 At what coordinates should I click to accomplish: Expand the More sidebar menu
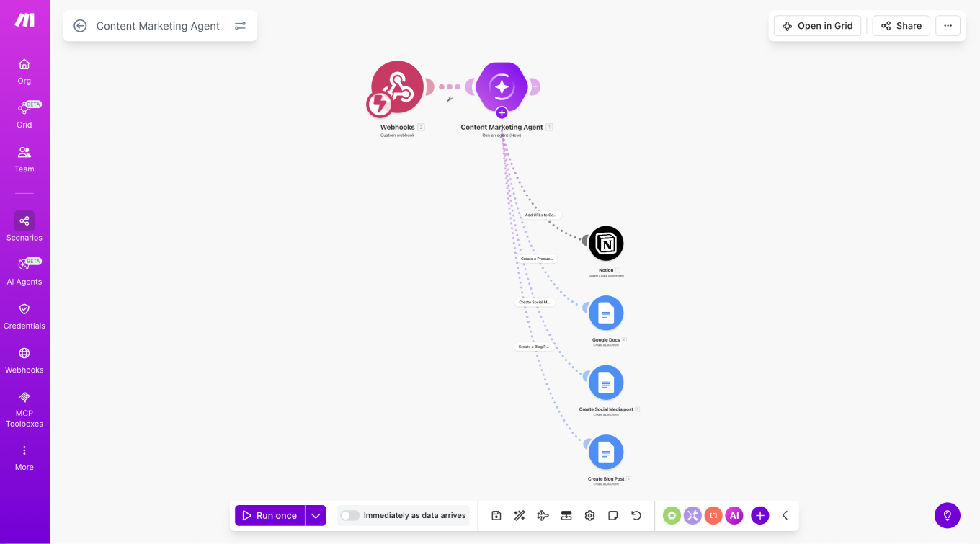point(24,458)
